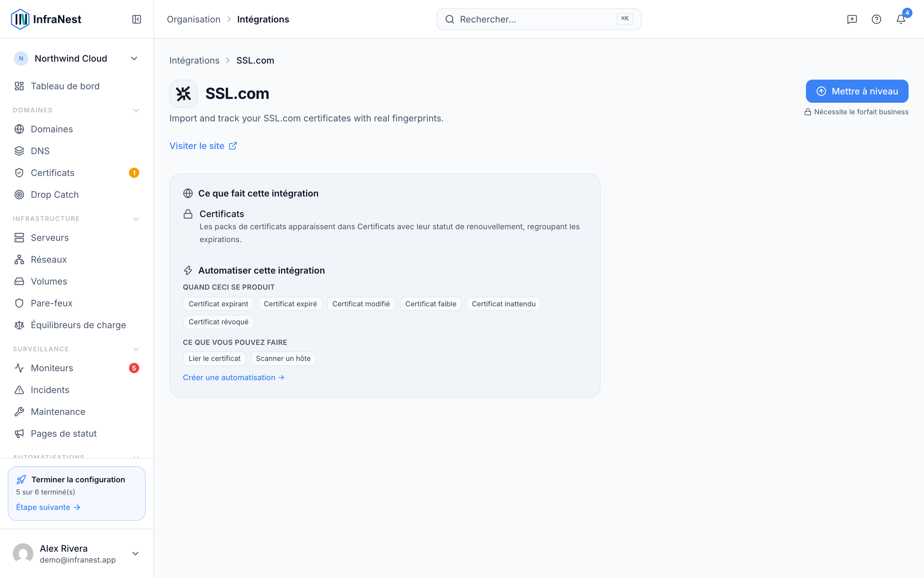Viewport: 924px width, 578px height.
Task: Click the Tableau de bord grid icon
Action: tap(19, 86)
